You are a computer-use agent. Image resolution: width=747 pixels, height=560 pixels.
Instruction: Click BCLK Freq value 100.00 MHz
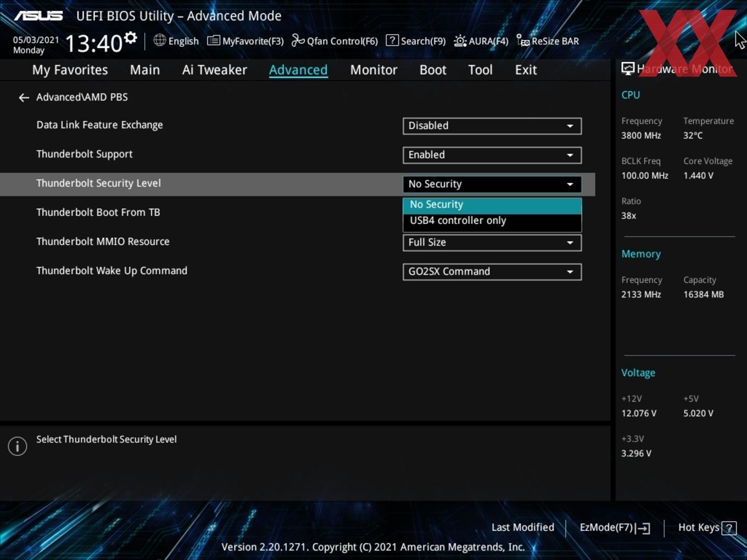coord(645,176)
